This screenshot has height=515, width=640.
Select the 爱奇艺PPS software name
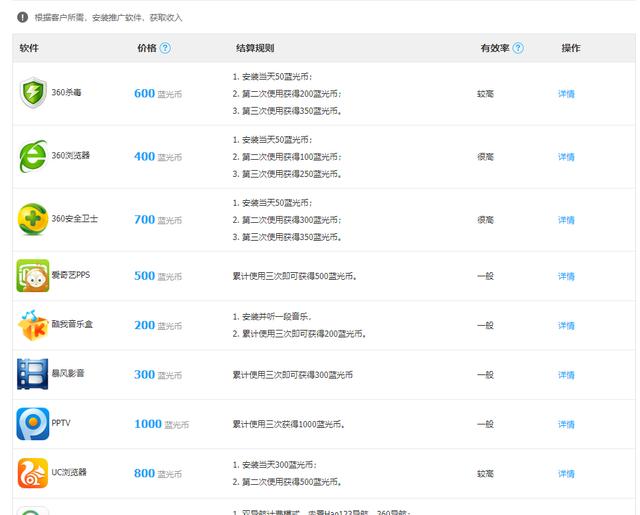pos(71,275)
